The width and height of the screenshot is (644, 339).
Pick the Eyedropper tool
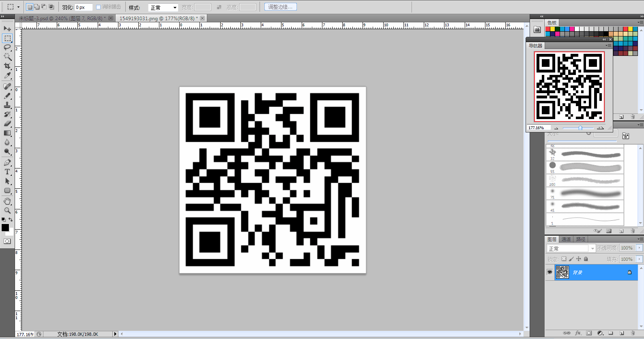[x=7, y=75]
